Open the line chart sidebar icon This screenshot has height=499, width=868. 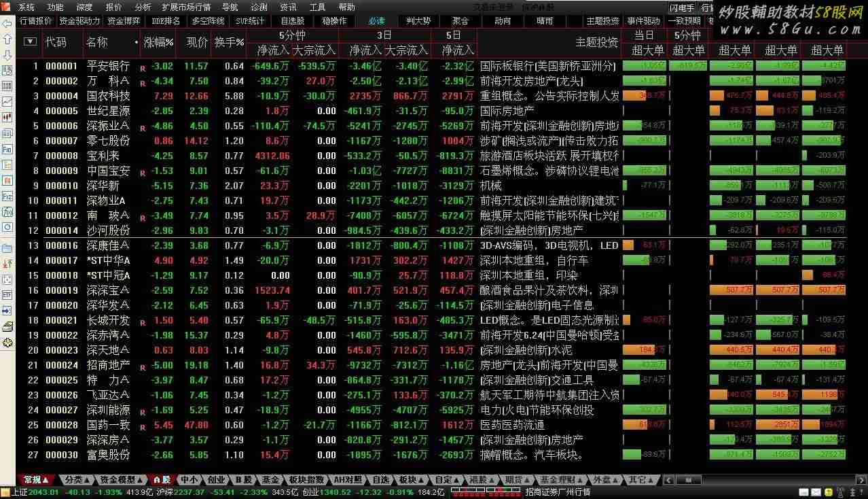(7, 102)
